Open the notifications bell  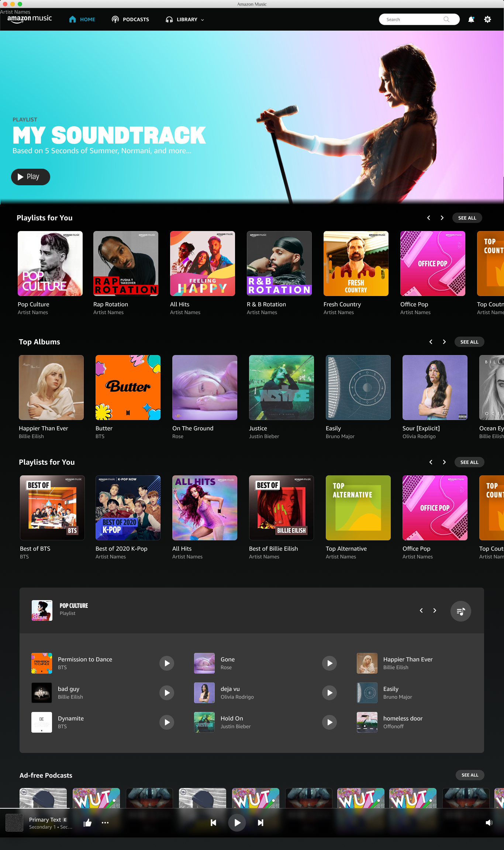point(471,20)
